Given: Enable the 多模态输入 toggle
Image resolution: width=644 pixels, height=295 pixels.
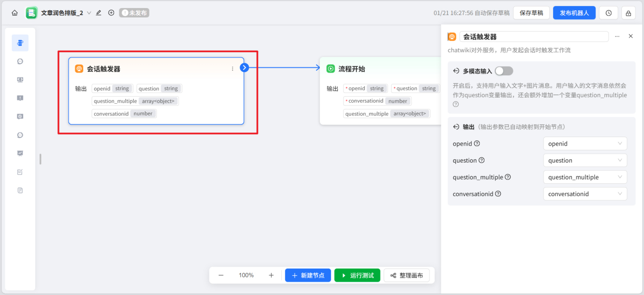Looking at the screenshot, I should point(504,71).
